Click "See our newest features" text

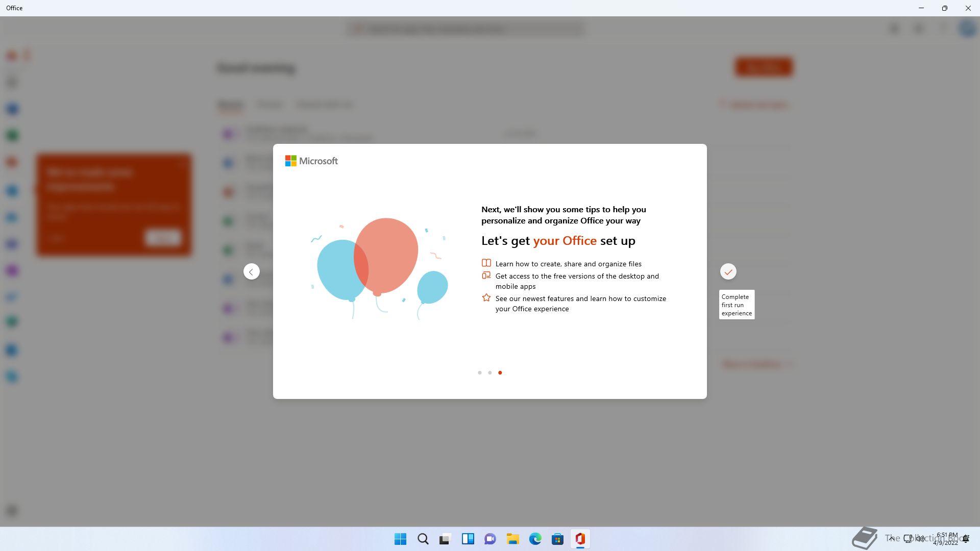(x=581, y=304)
